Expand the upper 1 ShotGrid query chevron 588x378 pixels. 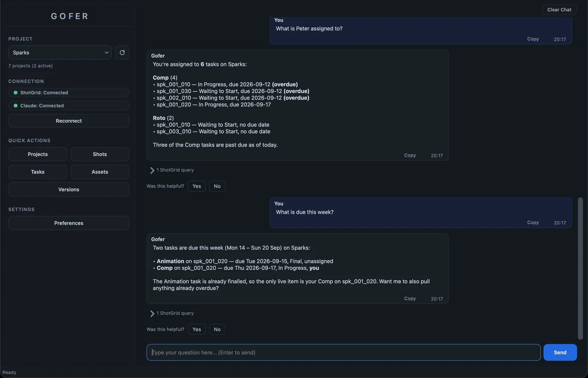click(152, 170)
